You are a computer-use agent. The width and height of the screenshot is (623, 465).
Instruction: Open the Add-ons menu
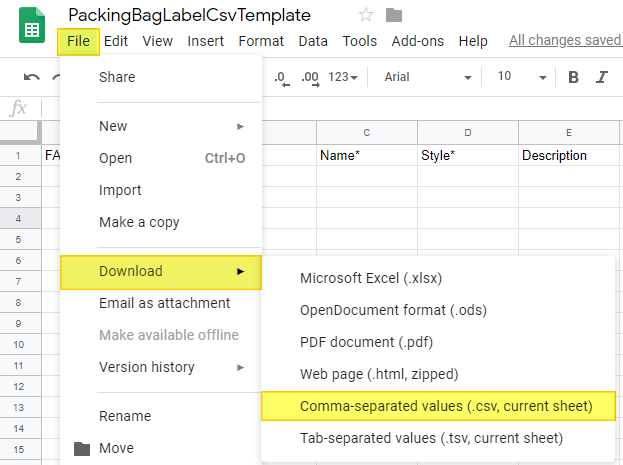418,41
